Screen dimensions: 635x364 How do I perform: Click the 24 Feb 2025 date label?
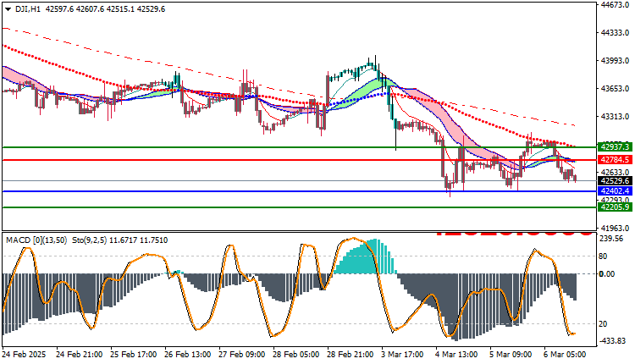coord(25,355)
